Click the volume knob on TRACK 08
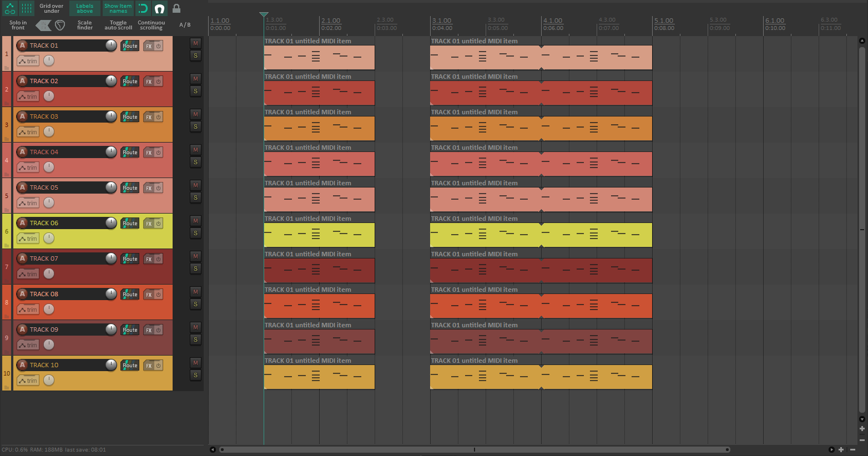 tap(111, 294)
